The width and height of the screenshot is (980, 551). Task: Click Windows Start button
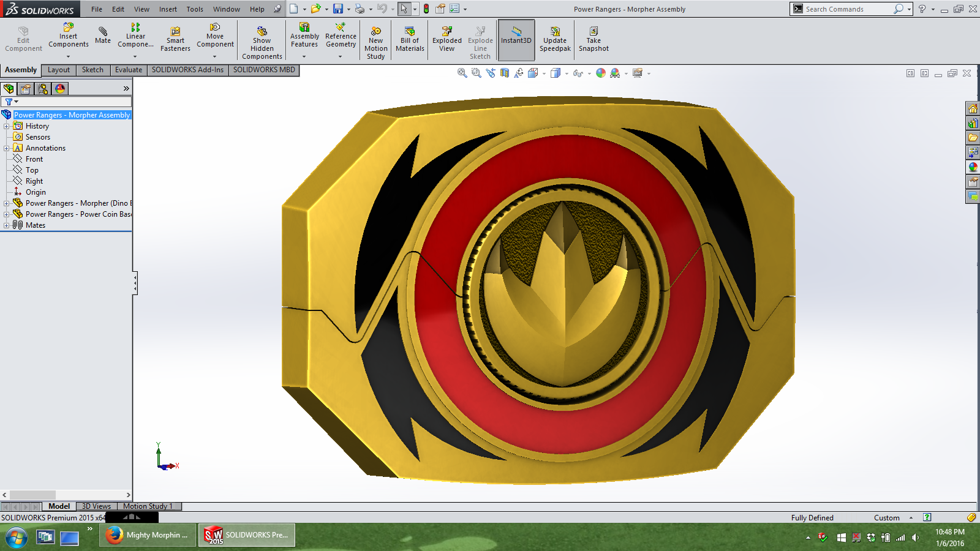[17, 538]
